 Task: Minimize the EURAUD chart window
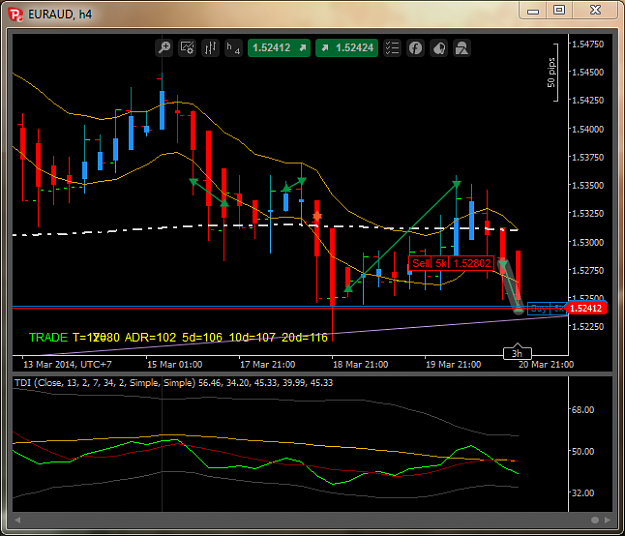(533, 11)
